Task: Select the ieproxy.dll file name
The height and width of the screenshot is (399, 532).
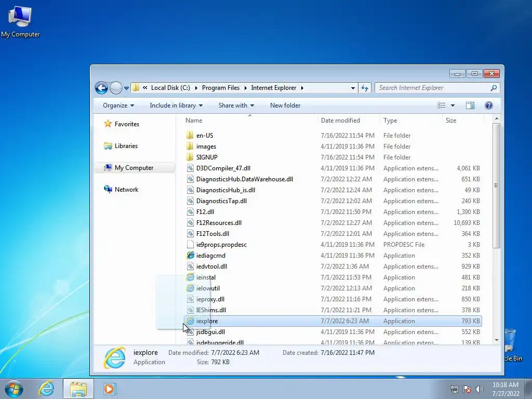Action: pyautogui.click(x=210, y=299)
